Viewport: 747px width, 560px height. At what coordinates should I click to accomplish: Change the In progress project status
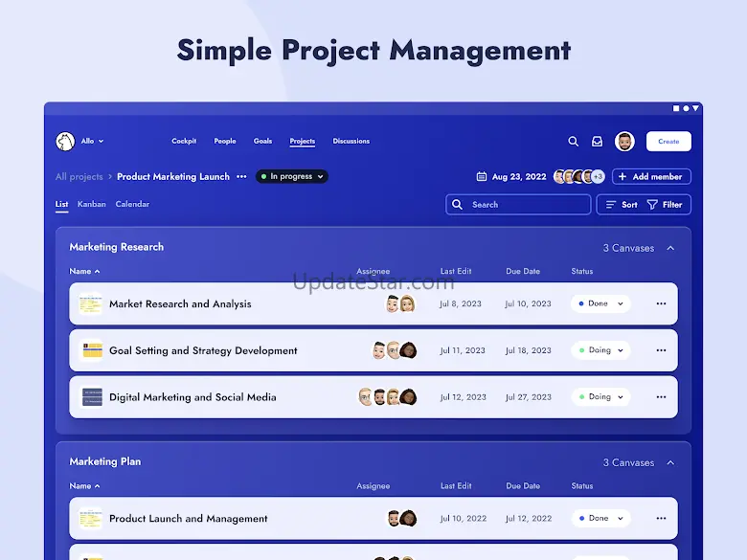pos(291,177)
